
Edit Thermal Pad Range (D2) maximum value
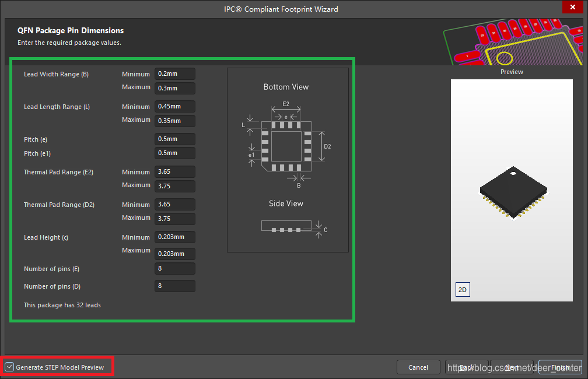[175, 219]
